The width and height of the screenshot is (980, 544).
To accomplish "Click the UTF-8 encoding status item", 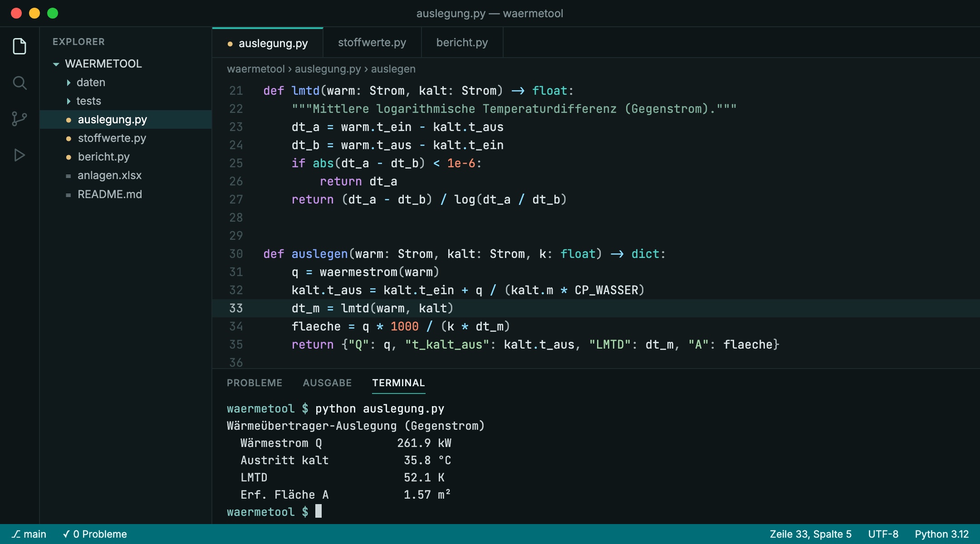I will coord(883,534).
